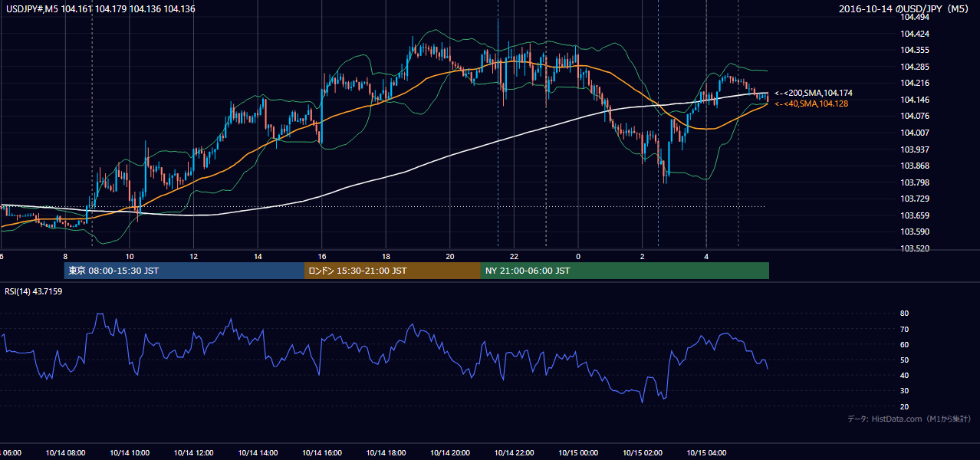Click price axis value 103.868
The image size is (980, 460).
(915, 166)
